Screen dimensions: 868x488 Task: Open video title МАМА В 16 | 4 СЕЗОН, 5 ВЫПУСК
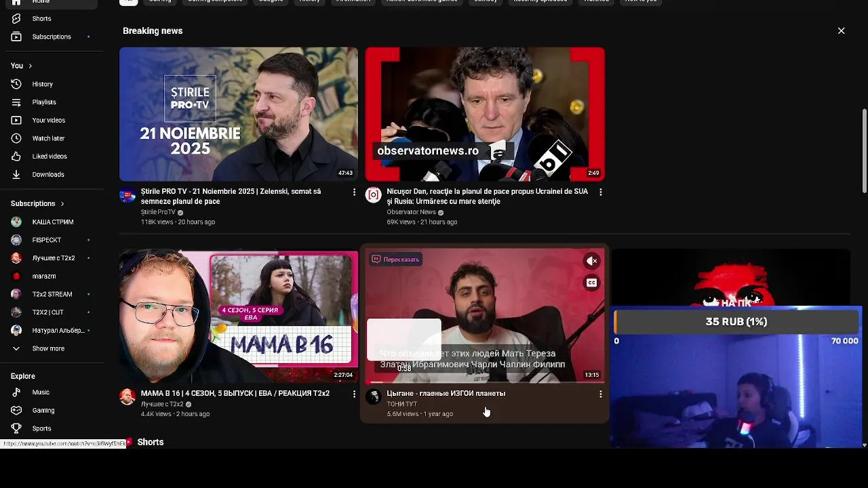(x=235, y=393)
